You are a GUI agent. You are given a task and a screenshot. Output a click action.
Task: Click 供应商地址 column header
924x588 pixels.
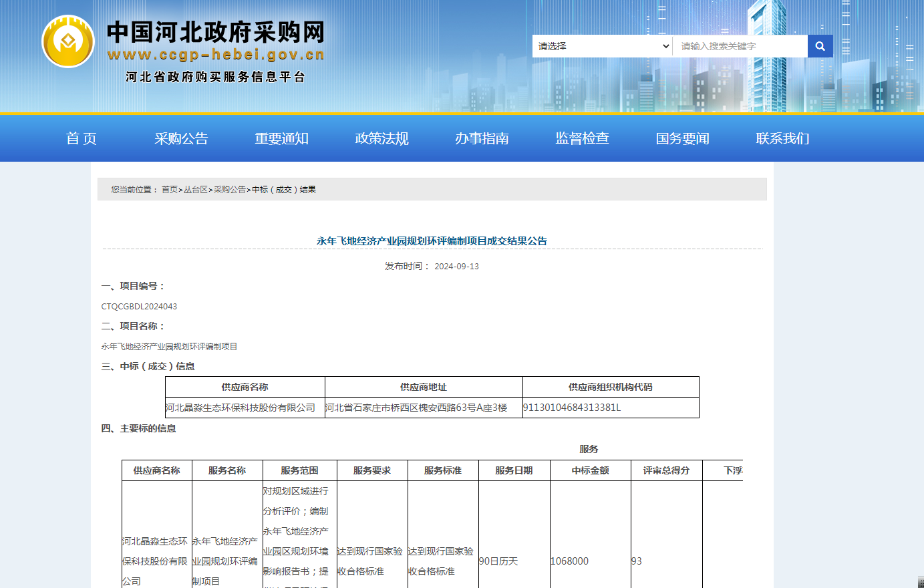coord(424,387)
